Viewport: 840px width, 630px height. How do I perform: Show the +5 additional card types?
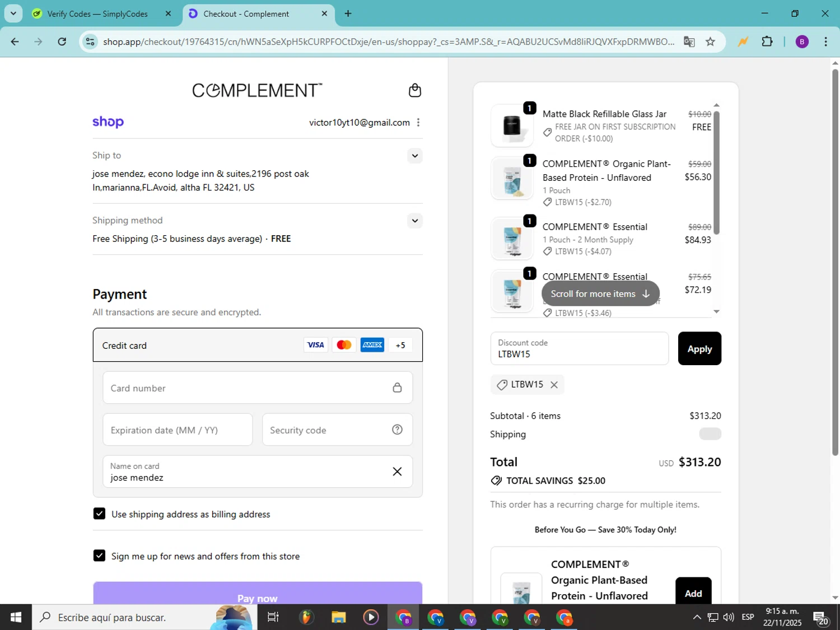(400, 345)
